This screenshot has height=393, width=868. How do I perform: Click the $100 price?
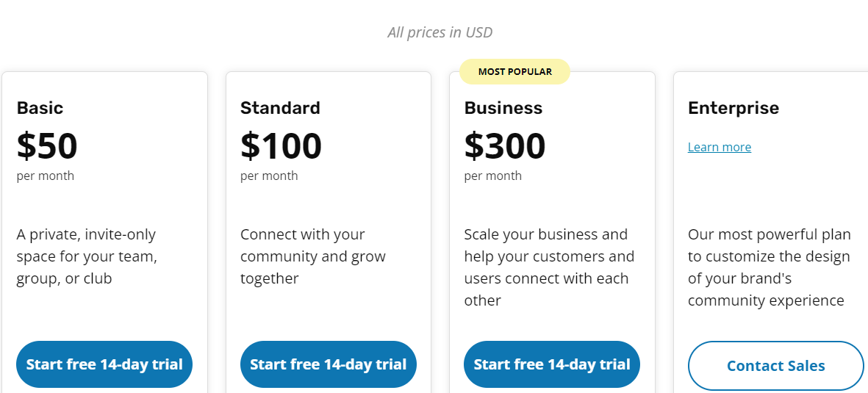coord(281,145)
